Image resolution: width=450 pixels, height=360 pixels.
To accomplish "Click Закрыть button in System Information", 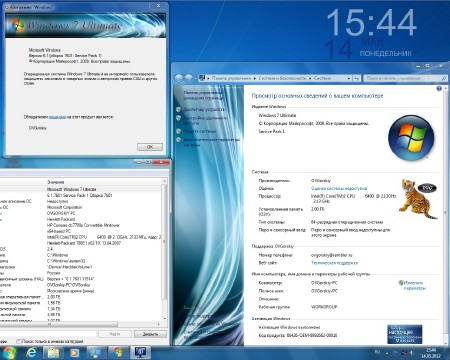I will coord(150,334).
